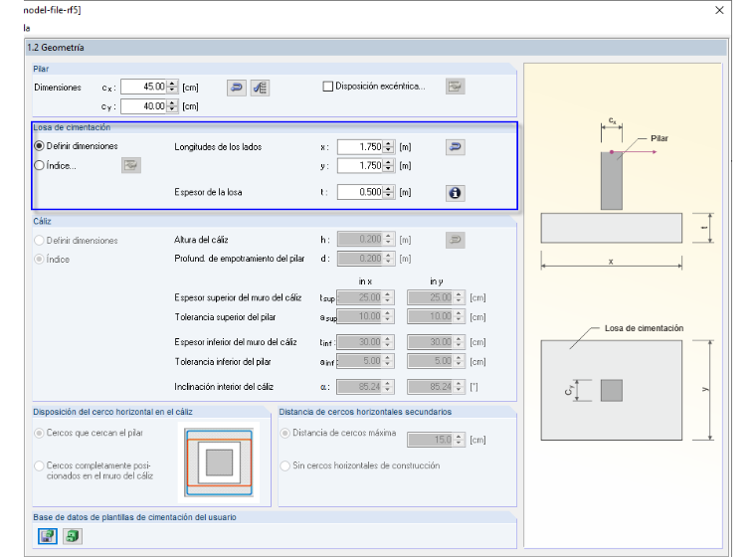
Task: Click the Inclinación interior del cáliz label
Action: pos(224,387)
